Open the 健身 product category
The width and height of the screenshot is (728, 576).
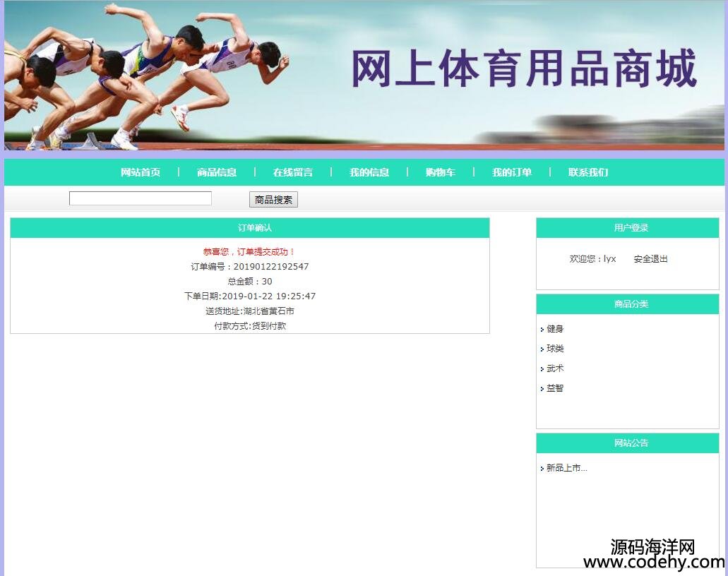555,329
